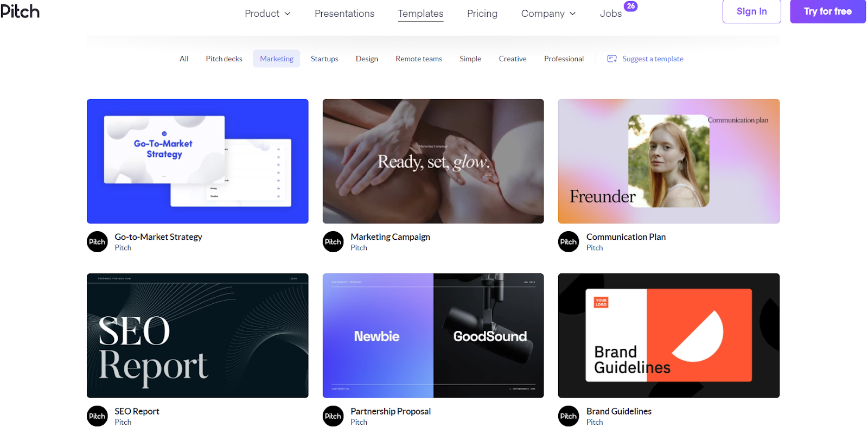Click Pitch avatar beside SEO Report

click(x=98, y=416)
